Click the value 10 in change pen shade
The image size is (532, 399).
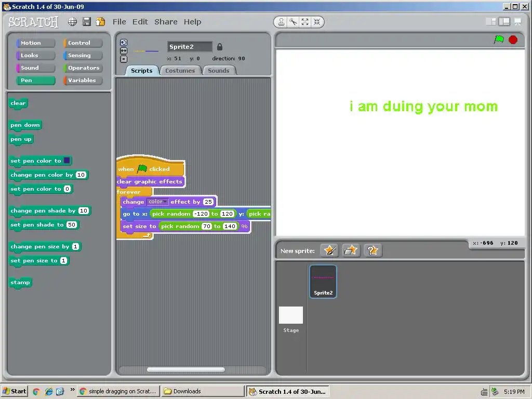tap(84, 211)
